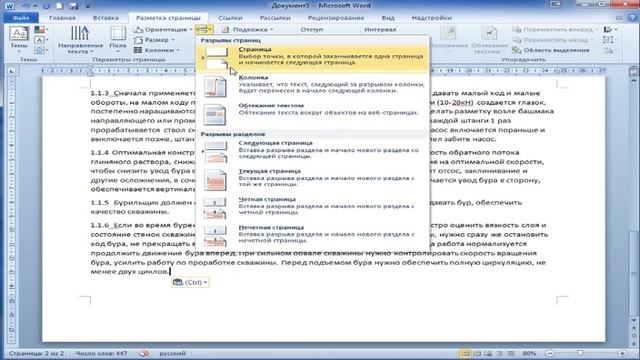Viewport: 640px width, 360px height.
Task: Open Word Help question mark icon
Action: pyautogui.click(x=633, y=18)
